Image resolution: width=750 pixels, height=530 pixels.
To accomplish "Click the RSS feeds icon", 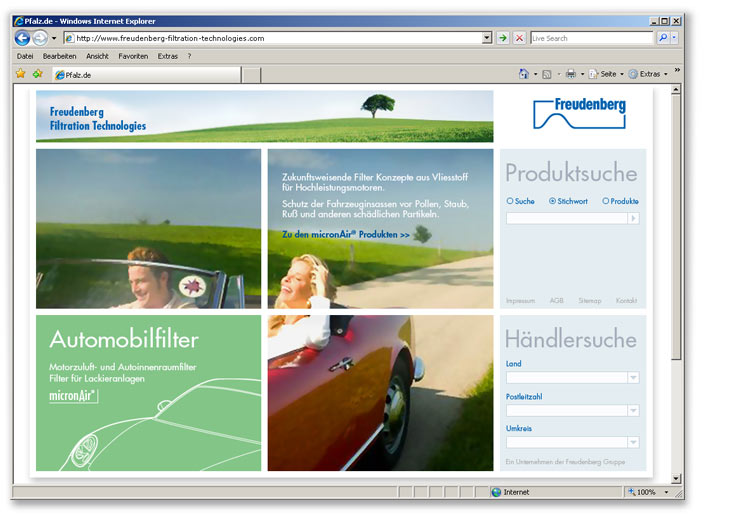I will [x=547, y=74].
